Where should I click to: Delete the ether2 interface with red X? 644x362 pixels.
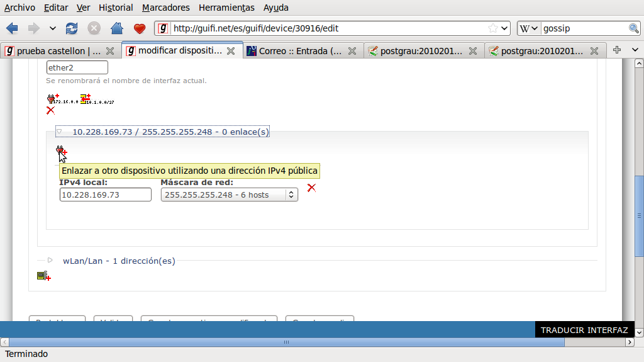(50, 110)
